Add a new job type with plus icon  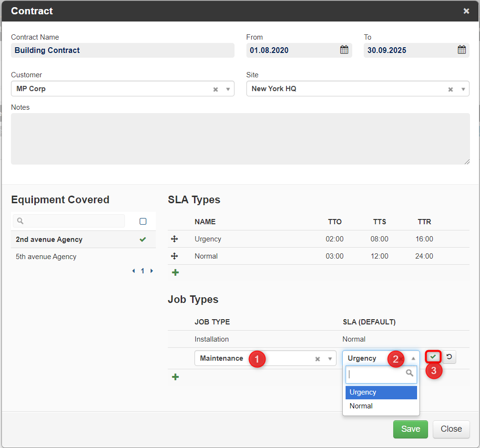coord(175,377)
